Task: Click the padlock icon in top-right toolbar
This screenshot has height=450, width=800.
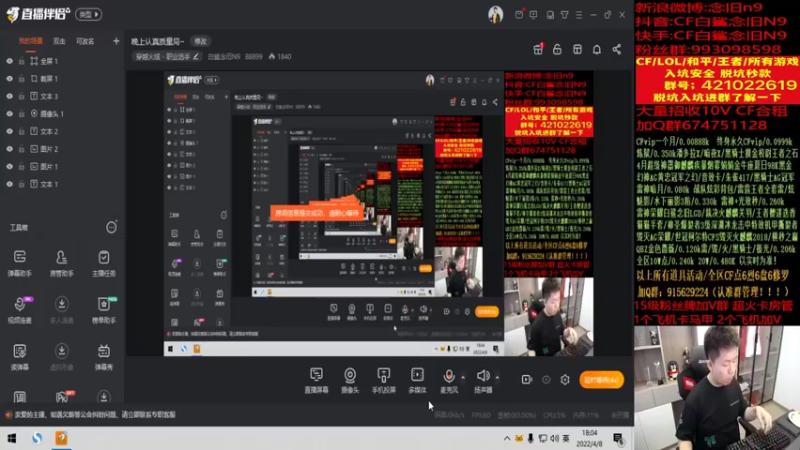Action: pos(557,49)
